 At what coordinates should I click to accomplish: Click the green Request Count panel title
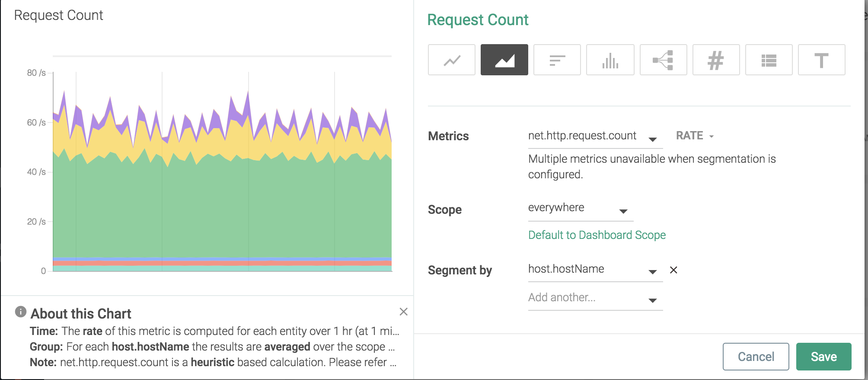(x=478, y=20)
